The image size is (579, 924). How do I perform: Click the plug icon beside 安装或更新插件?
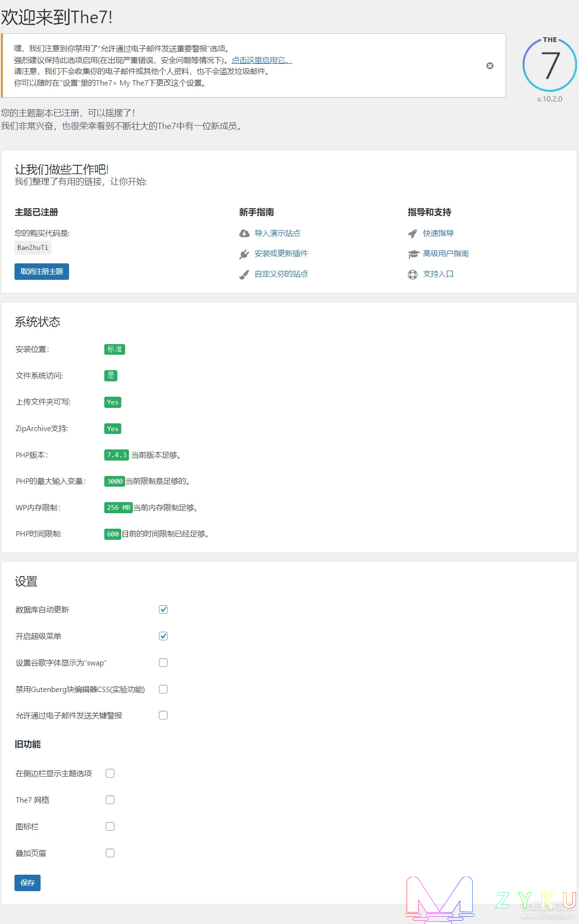click(x=244, y=254)
